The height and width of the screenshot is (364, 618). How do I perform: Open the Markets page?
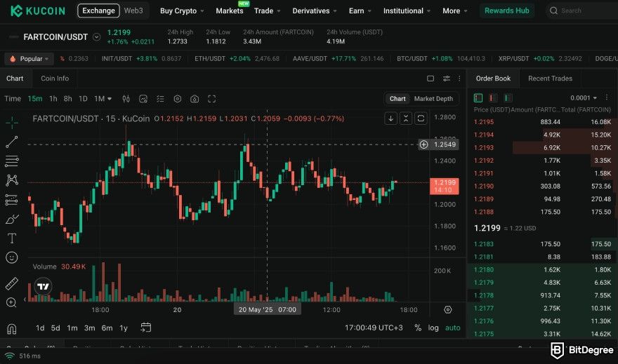pyautogui.click(x=230, y=11)
